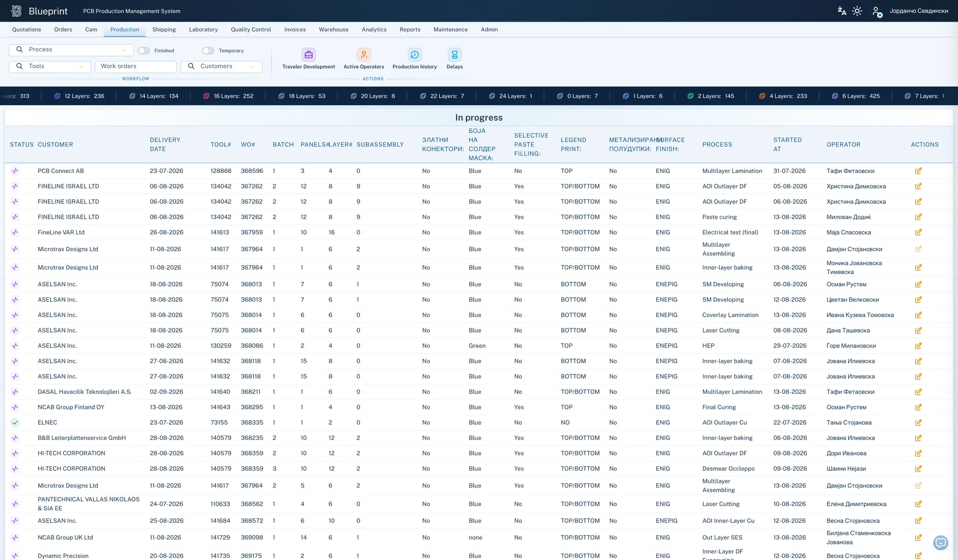Open the Delays hourglass icon

pos(455,54)
